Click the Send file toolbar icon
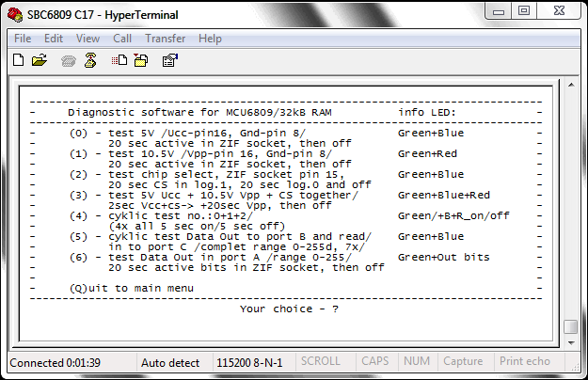Viewport: 588px width, 380px height. pyautogui.click(x=119, y=60)
